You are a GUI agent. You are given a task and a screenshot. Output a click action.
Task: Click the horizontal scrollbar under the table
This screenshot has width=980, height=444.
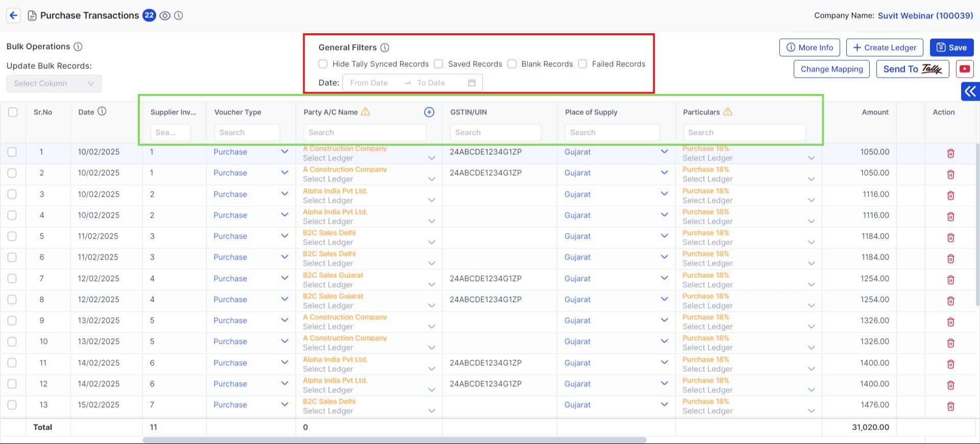click(x=395, y=440)
